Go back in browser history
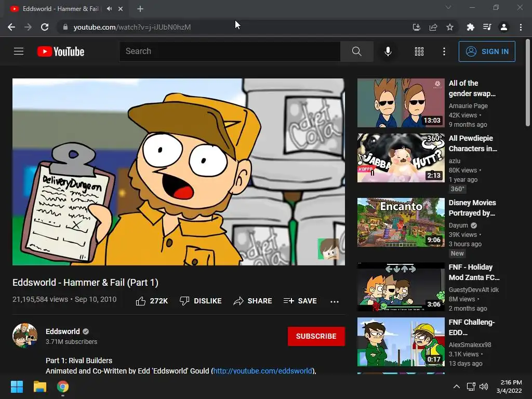This screenshot has height=399, width=532. [11, 27]
